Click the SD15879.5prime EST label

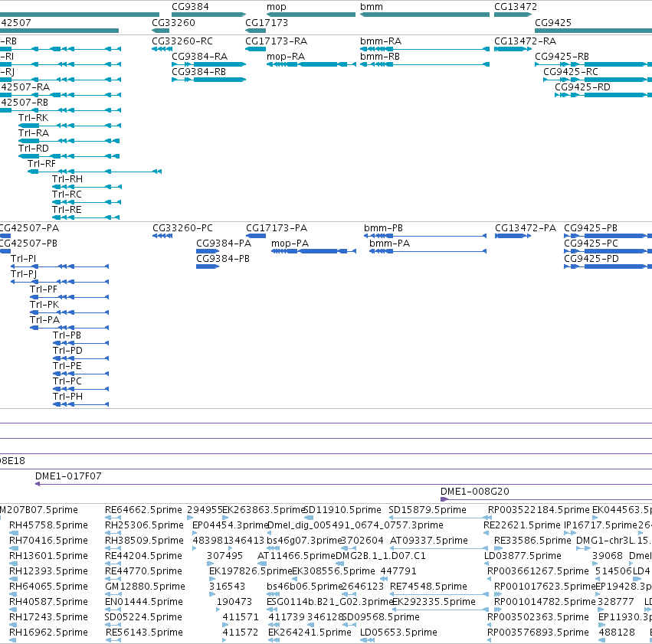click(428, 510)
